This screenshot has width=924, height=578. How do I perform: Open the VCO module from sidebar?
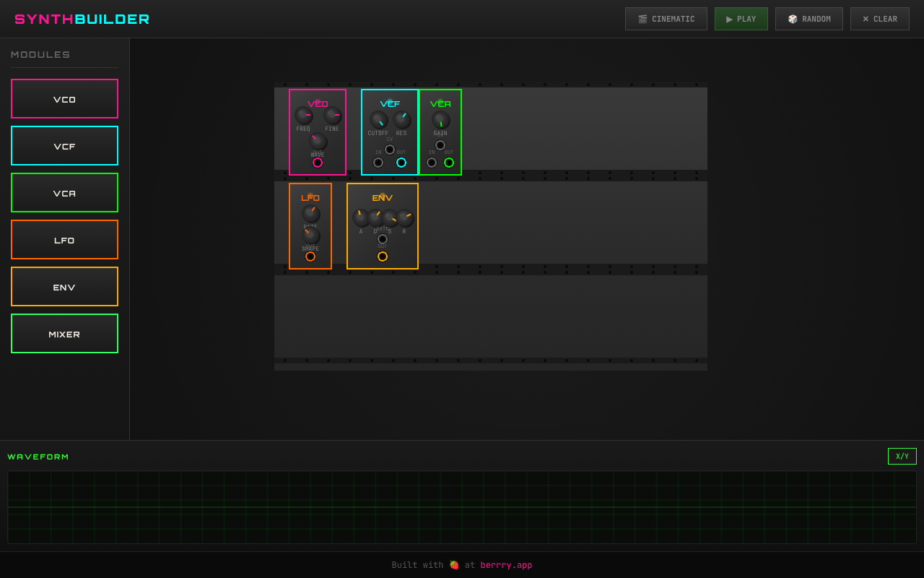pyautogui.click(x=64, y=98)
